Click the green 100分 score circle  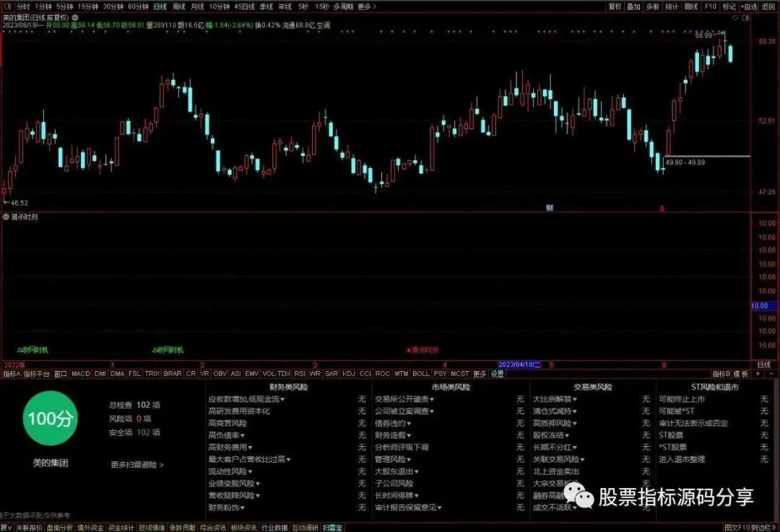50,418
